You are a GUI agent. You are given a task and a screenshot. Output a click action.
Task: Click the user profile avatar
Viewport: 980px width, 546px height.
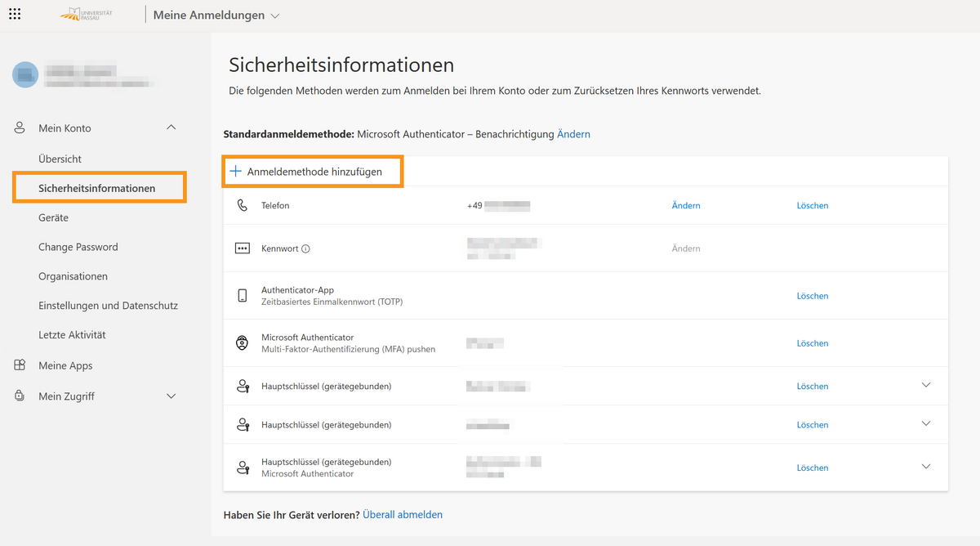[25, 74]
